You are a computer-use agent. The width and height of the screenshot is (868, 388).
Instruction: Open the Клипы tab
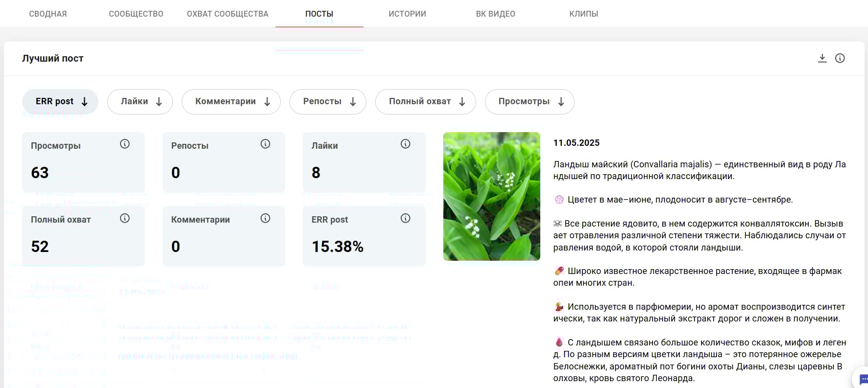(x=584, y=14)
